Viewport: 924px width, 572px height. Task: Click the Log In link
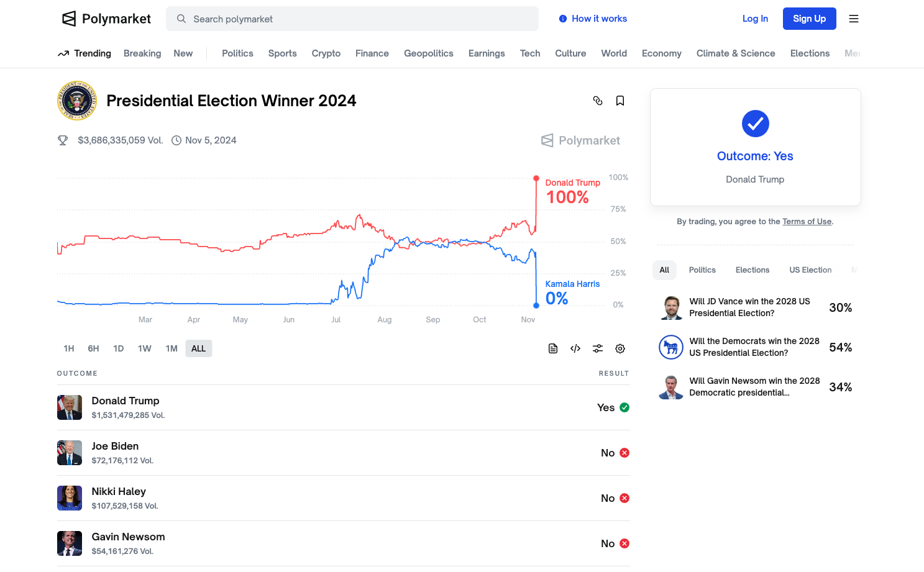point(755,19)
